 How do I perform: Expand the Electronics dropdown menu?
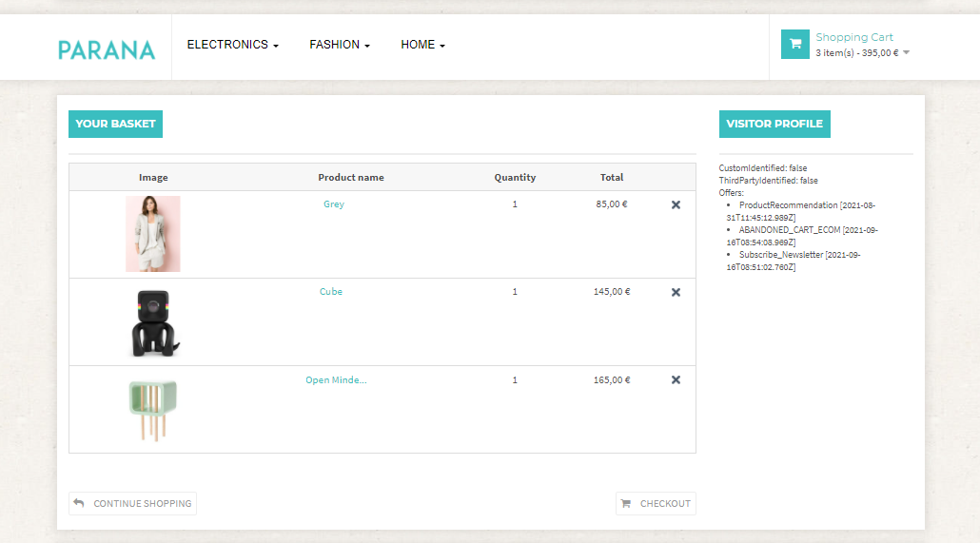(232, 45)
